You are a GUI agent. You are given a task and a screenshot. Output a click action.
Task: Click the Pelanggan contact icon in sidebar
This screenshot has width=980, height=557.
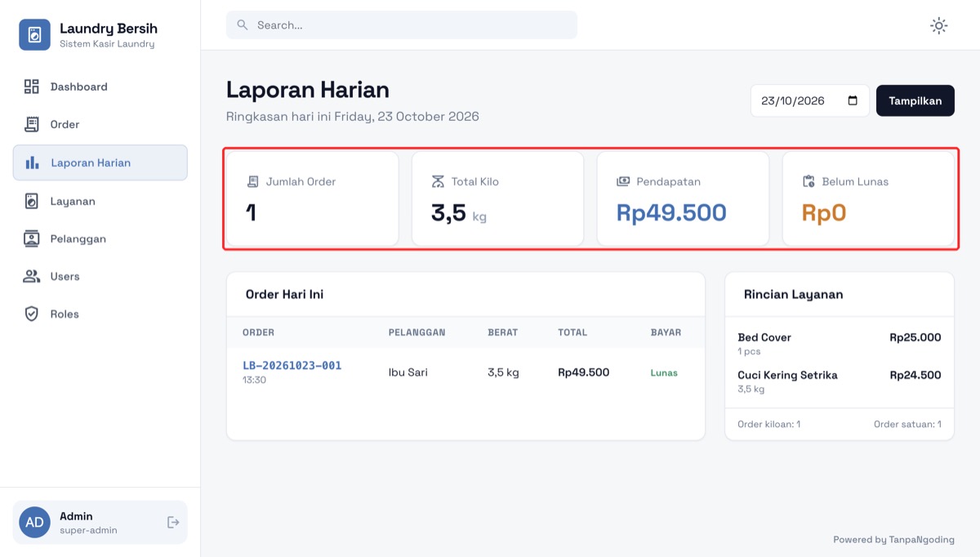click(x=32, y=238)
